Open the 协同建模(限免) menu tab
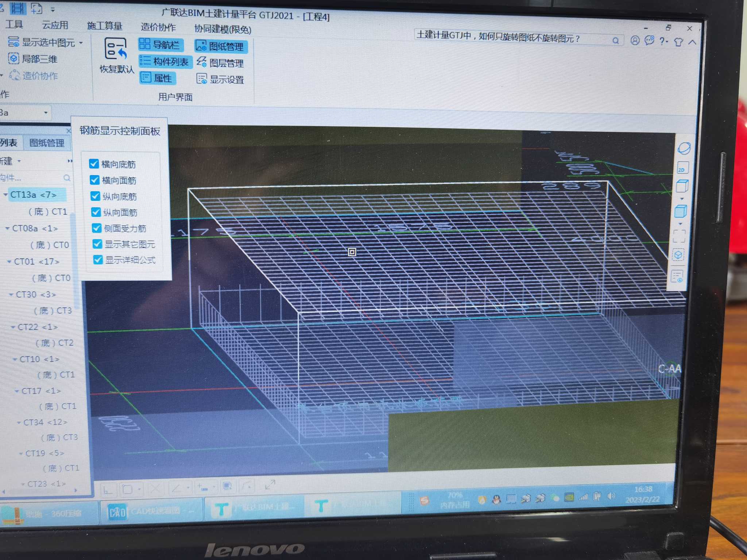 point(222,29)
